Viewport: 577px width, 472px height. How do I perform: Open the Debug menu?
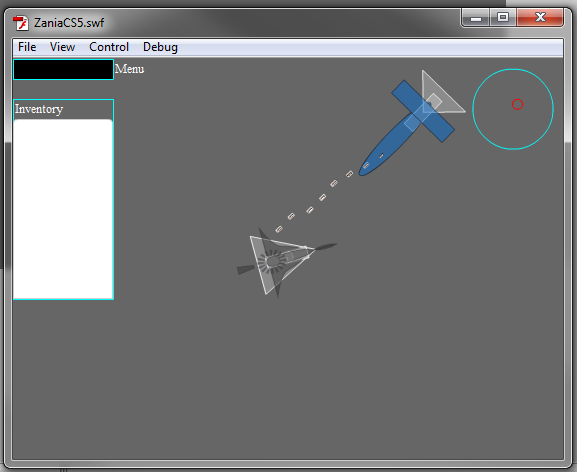tap(160, 47)
